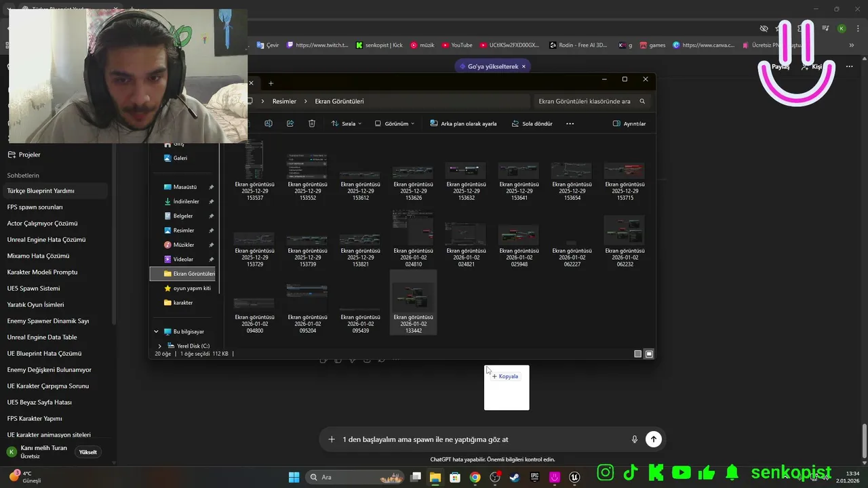Launch Microsoft Store from the taskbar

click(455, 477)
